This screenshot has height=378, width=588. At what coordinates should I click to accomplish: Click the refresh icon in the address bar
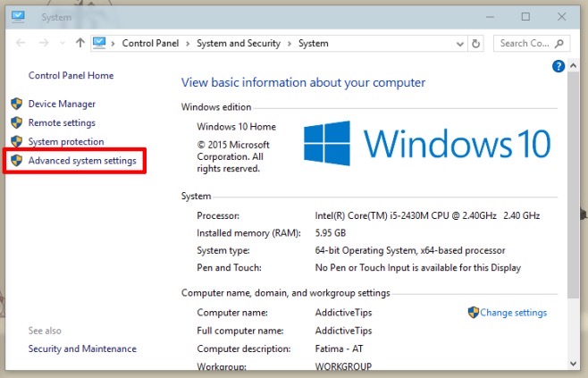tap(476, 44)
